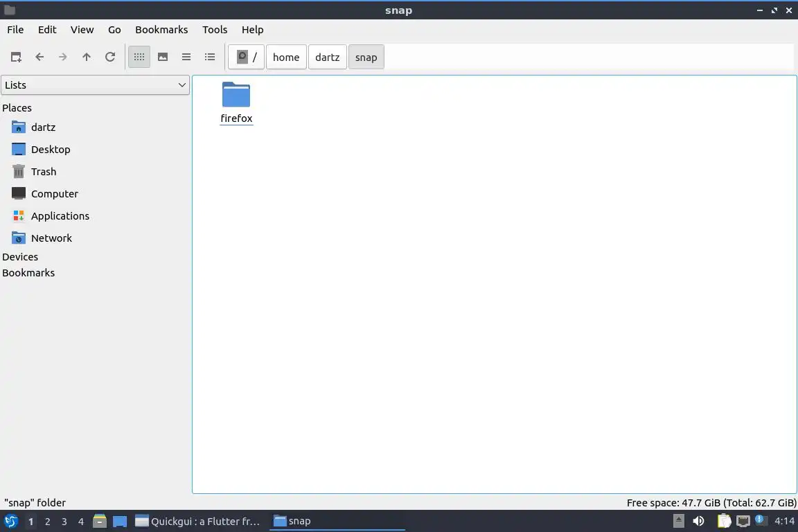Open the Help menu
The height and width of the screenshot is (532, 798).
click(252, 30)
